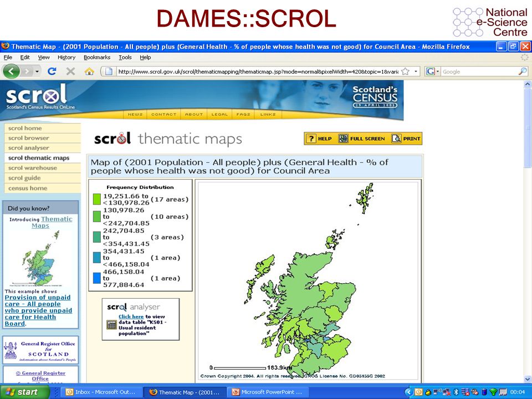This screenshot has height=399, width=532.
Task: Click the HELP question mark button
Action: 319,139
